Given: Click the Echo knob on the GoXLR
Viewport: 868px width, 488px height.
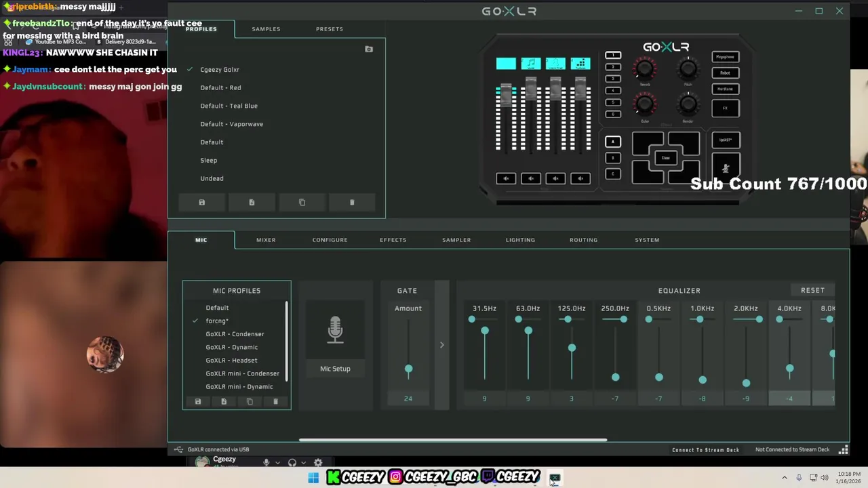Looking at the screenshot, I should (645, 104).
